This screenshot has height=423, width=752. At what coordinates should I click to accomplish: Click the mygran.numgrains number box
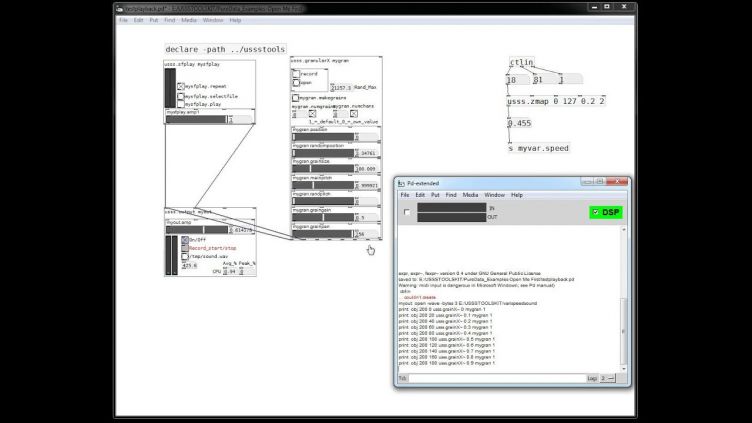pyautogui.click(x=300, y=114)
